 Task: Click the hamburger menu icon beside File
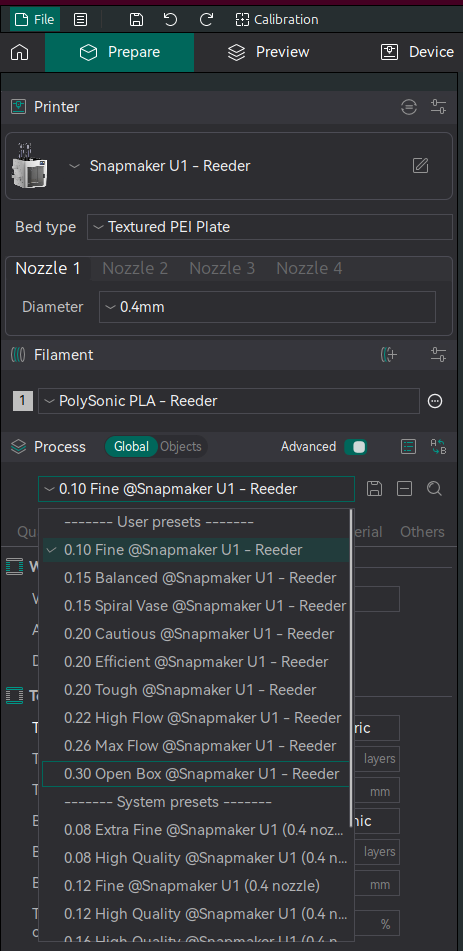tap(80, 19)
